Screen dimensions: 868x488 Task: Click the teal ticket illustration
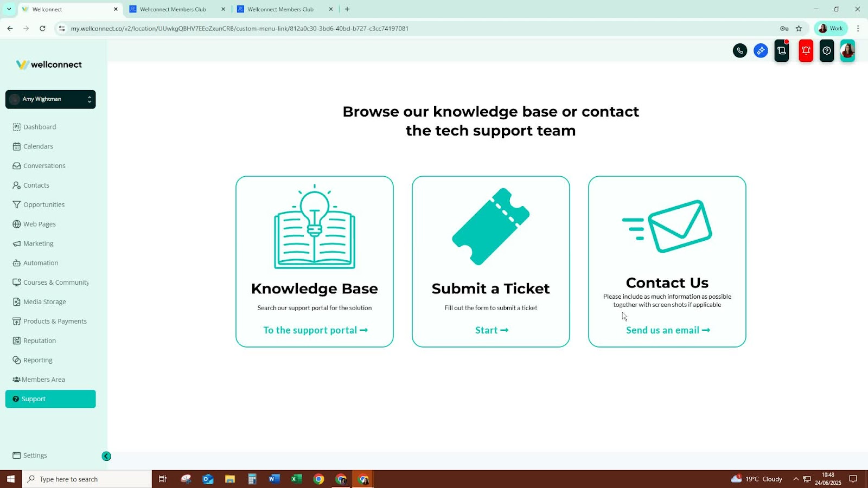pos(491,227)
